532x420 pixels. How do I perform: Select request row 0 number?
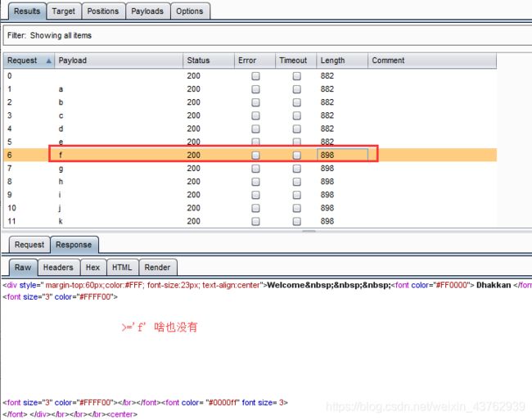click(10, 76)
